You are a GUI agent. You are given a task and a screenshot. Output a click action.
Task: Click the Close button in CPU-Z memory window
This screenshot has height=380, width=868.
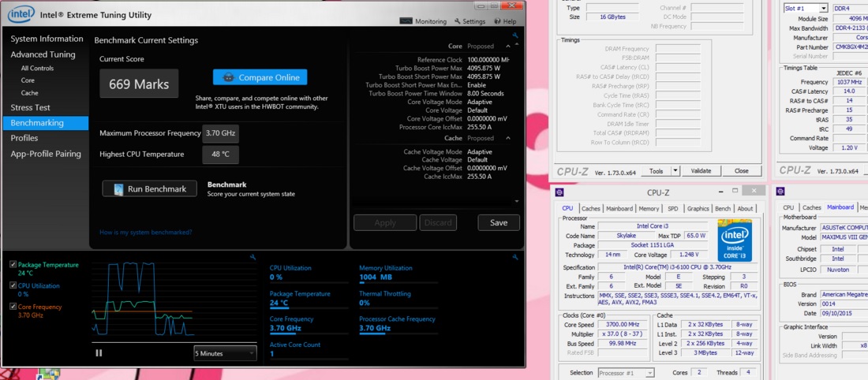(x=741, y=171)
